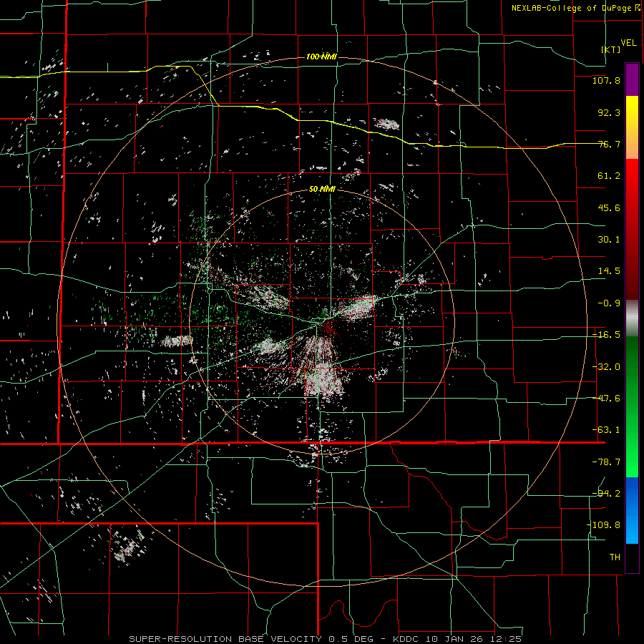Click the [KT] units label
The width and height of the screenshot is (644, 644).
[611, 49]
